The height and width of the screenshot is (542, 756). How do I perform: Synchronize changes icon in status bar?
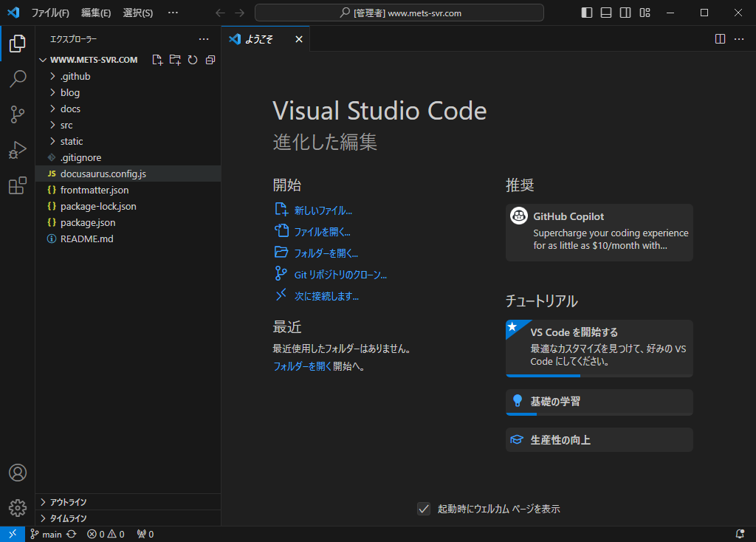click(72, 534)
